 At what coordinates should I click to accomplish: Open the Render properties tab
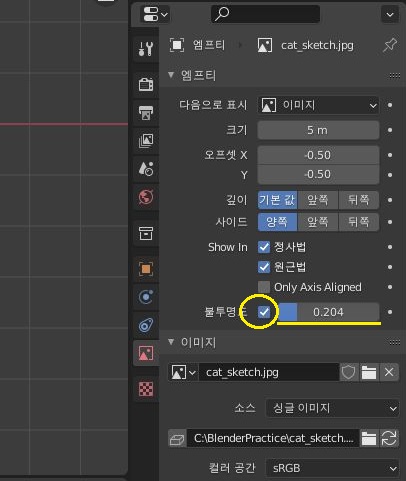(x=146, y=84)
